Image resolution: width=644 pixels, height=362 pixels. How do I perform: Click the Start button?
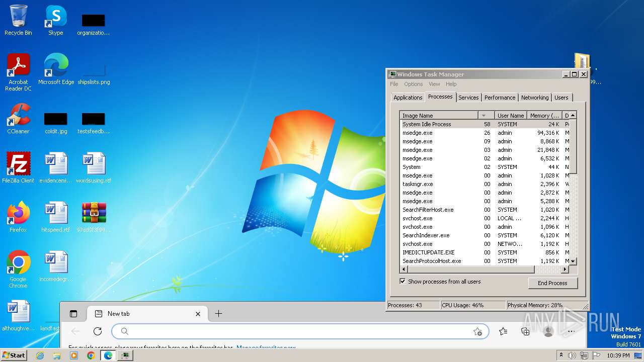(14, 355)
